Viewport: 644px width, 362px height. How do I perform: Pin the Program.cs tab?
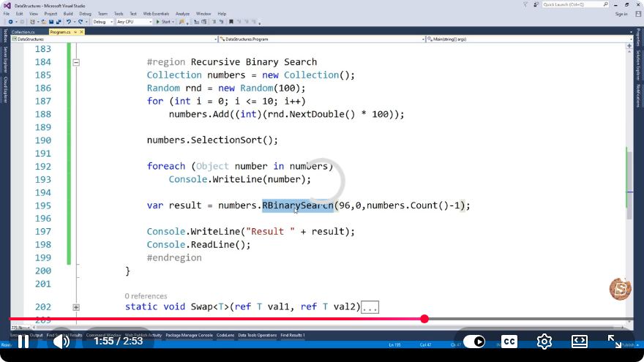75,32
